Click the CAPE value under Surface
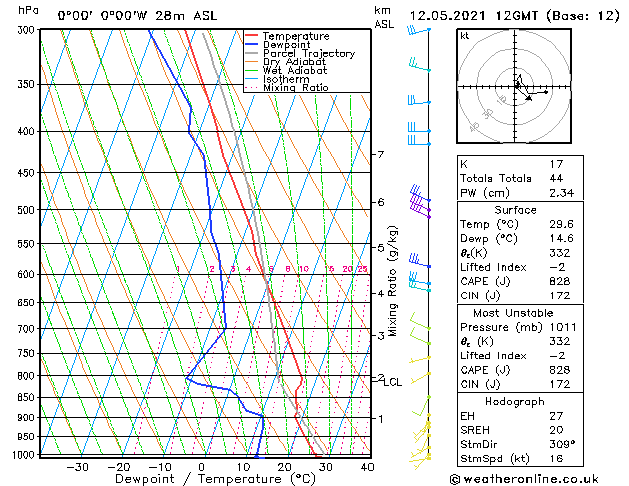Screen dimensions: 629x486 tap(560, 281)
